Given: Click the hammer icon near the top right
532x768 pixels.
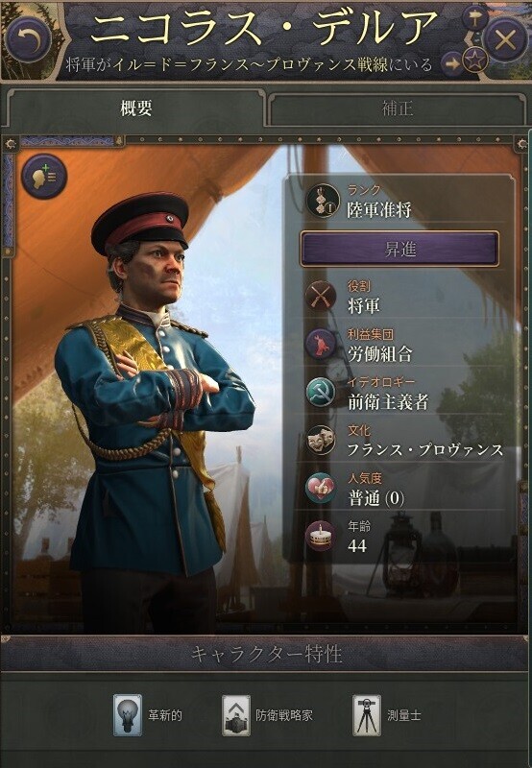Looking at the screenshot, I should tap(474, 18).
